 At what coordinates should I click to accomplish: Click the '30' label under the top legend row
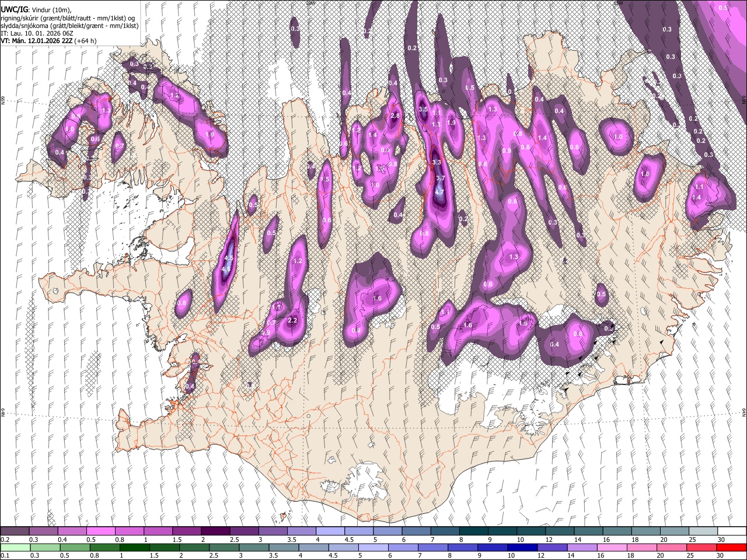[721, 540]
